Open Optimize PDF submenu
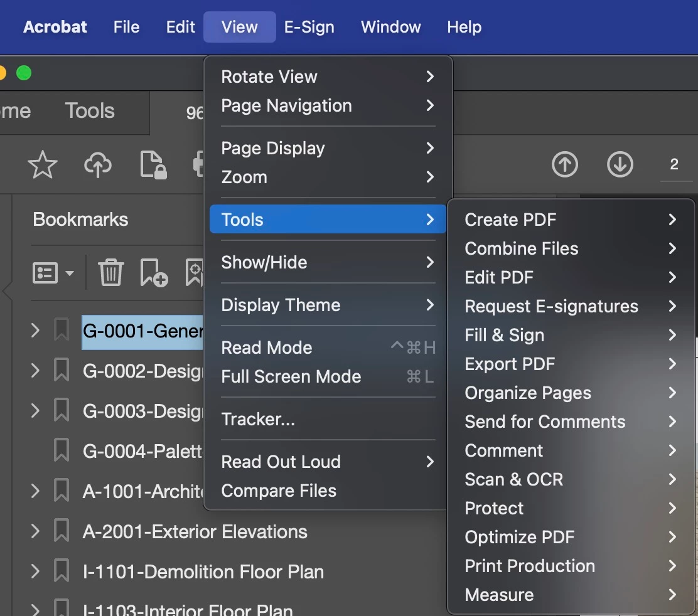This screenshot has width=698, height=616. [571, 537]
